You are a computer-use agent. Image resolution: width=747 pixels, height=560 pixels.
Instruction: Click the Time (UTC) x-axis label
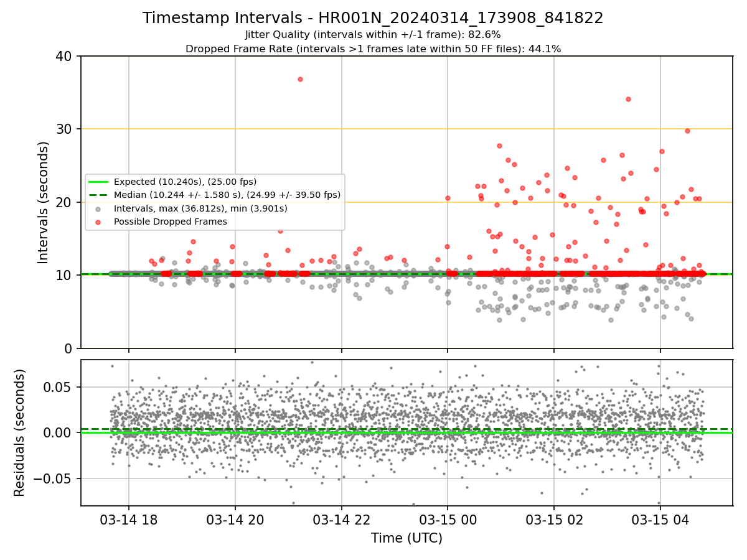coord(406,538)
